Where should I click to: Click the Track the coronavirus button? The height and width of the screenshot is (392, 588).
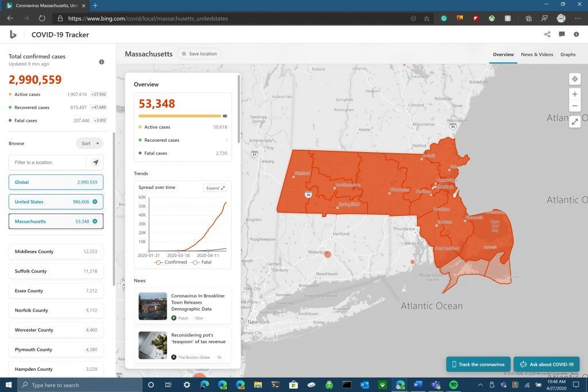[x=478, y=364]
